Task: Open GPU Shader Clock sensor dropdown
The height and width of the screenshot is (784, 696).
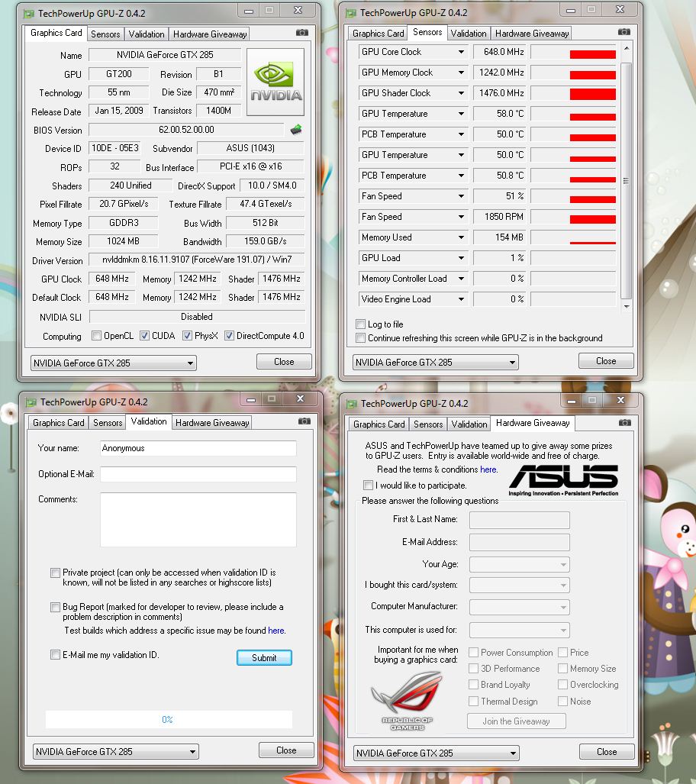Action: coord(461,93)
